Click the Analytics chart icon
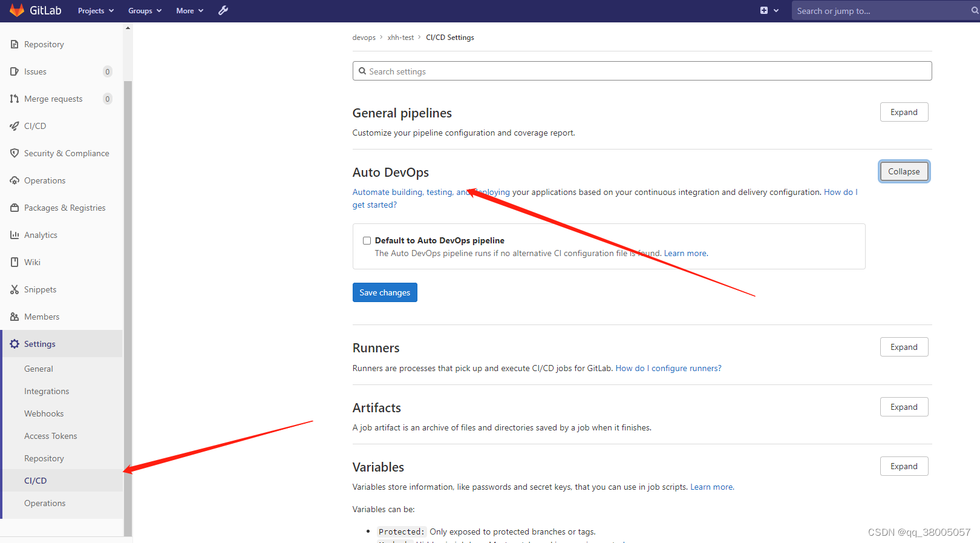The image size is (980, 543). [15, 235]
